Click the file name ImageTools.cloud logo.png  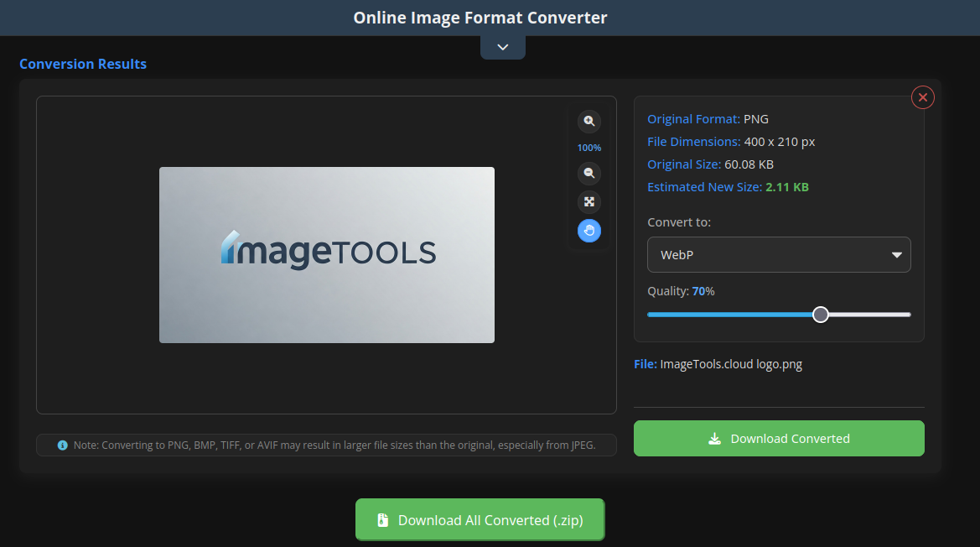click(731, 364)
